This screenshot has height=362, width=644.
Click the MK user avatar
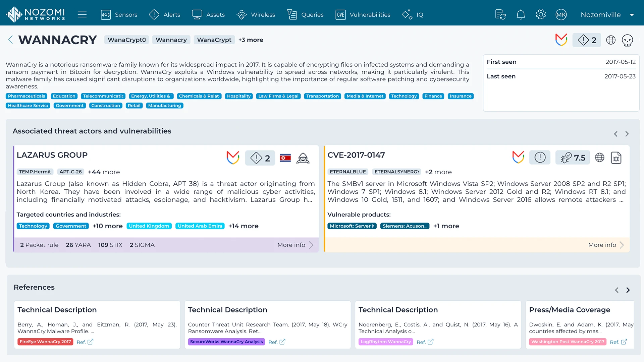pos(561,15)
